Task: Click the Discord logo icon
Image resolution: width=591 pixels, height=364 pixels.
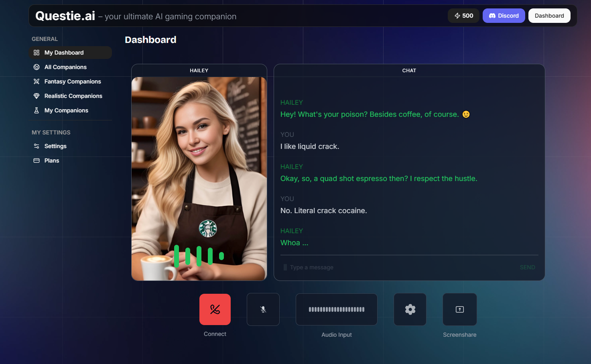Action: [492, 16]
